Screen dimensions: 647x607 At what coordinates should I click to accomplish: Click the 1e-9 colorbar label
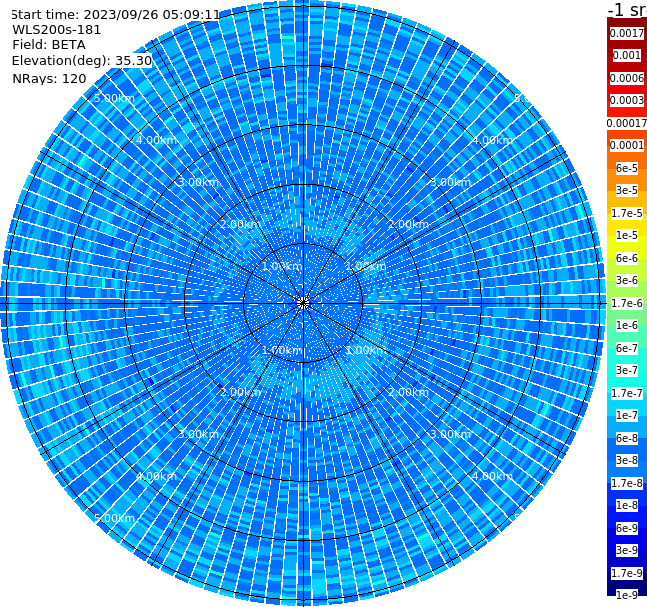[x=627, y=595]
